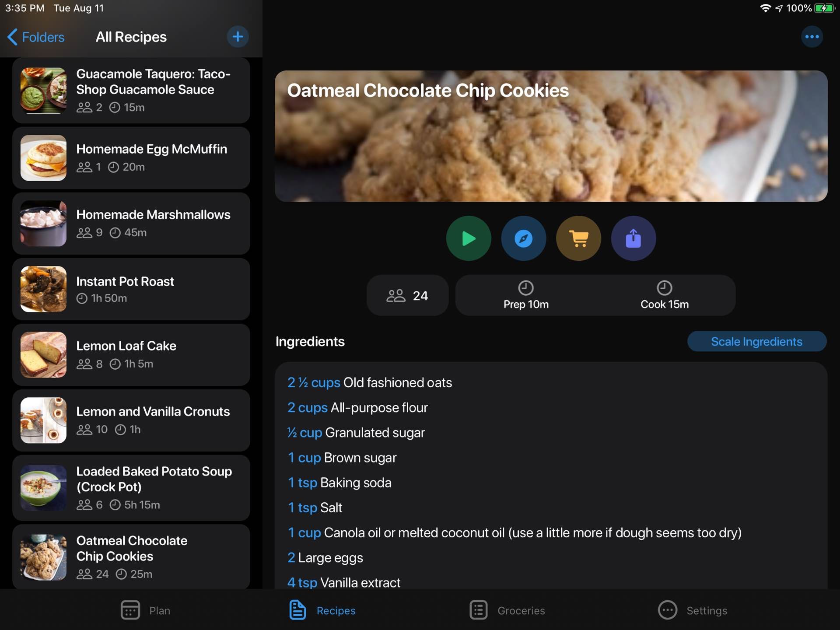Screen dimensions: 840x630
Task: Open the compass/navigate icon for directions
Action: 523,238
